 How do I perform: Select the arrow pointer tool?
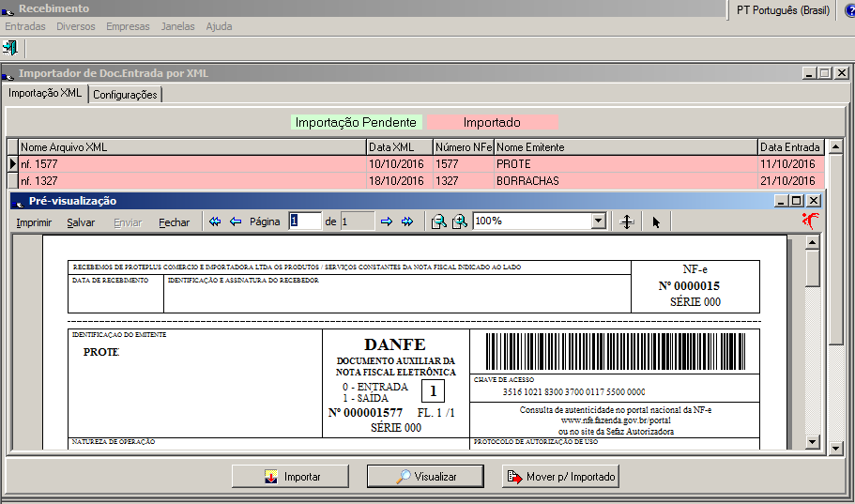pos(656,221)
